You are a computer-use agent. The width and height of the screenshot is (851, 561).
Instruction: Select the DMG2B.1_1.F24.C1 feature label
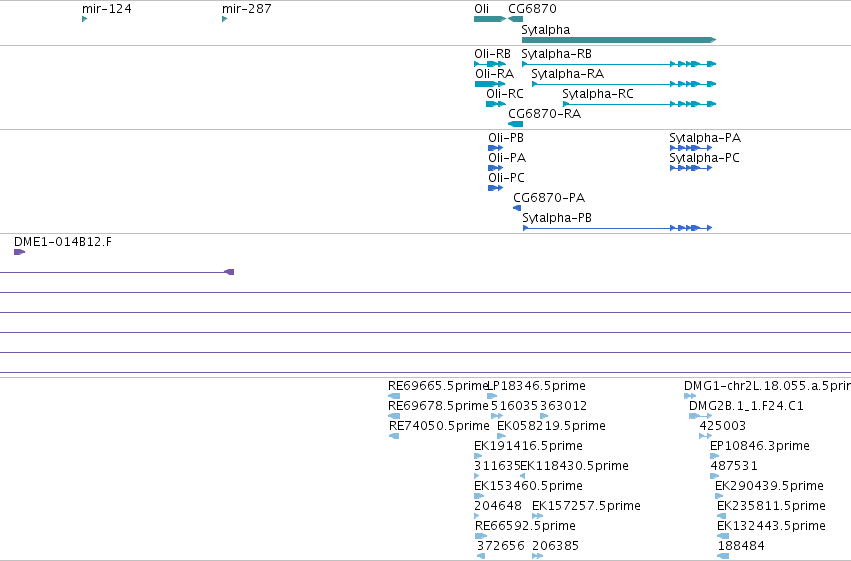[x=746, y=406]
